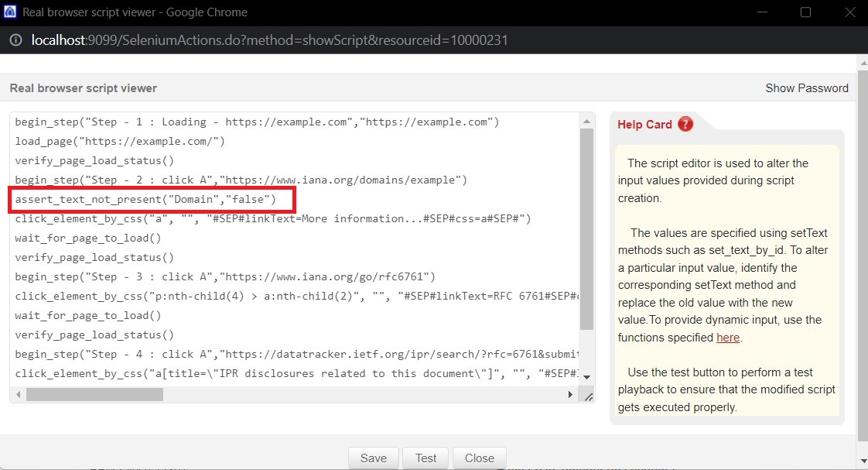Maximize the script viewer window
The width and height of the screenshot is (868, 470).
click(805, 12)
